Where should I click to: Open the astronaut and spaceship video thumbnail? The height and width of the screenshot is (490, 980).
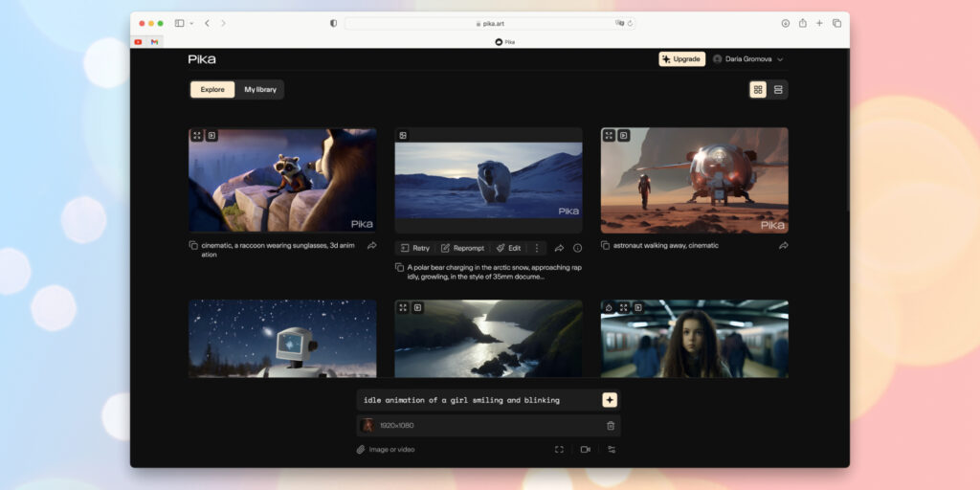[x=695, y=181]
